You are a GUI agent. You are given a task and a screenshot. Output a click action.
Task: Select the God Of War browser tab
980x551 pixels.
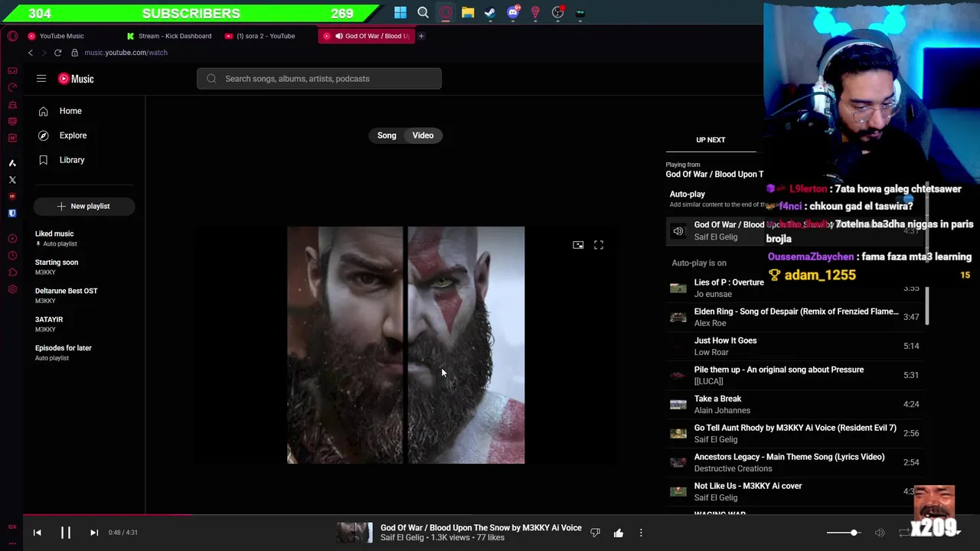[367, 36]
